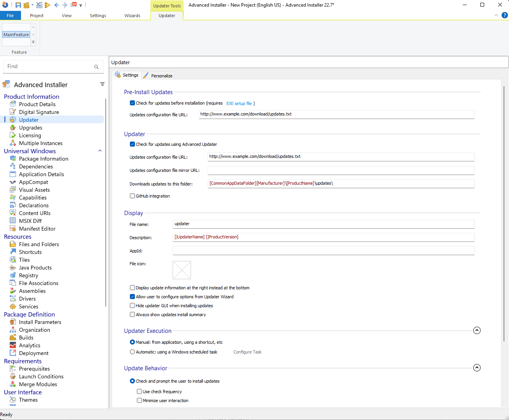Open the notifications icon showing 99

(73, 5)
